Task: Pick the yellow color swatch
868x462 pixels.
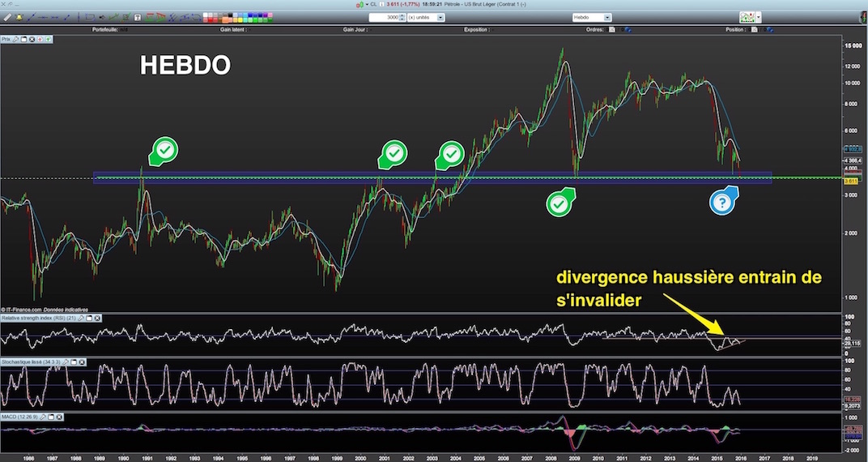Action: [x=240, y=20]
